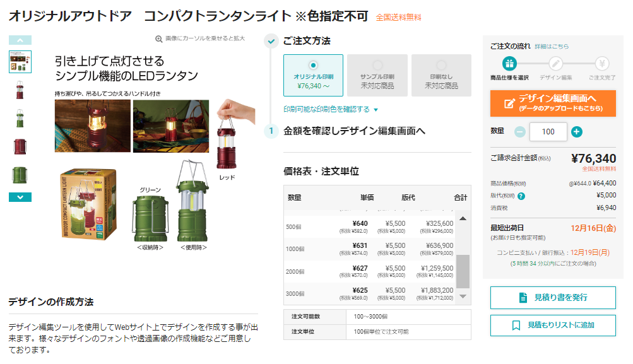
Task: Click the thumbnail scroll-down arrow
Action: click(x=20, y=197)
